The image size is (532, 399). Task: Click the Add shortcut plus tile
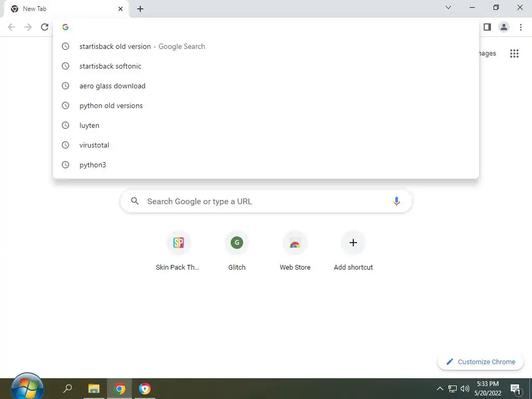[x=353, y=251]
